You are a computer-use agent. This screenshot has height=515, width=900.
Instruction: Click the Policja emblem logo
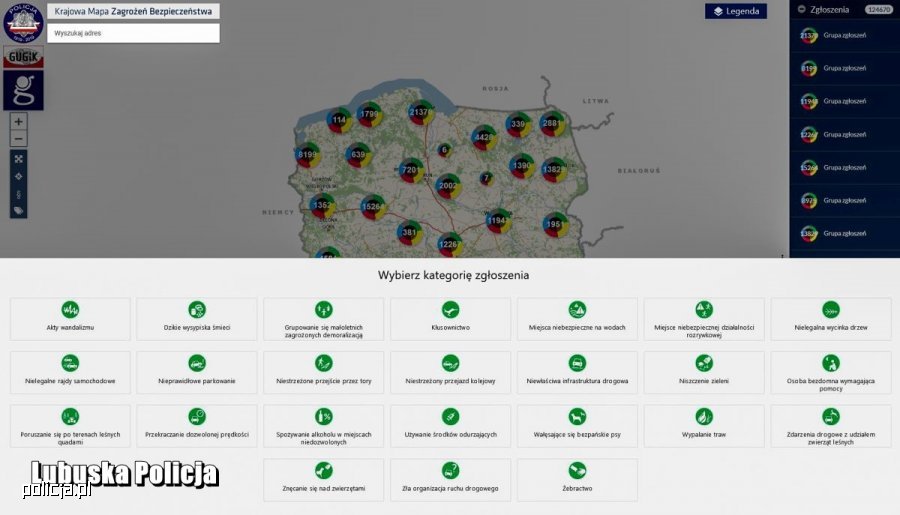[22, 22]
